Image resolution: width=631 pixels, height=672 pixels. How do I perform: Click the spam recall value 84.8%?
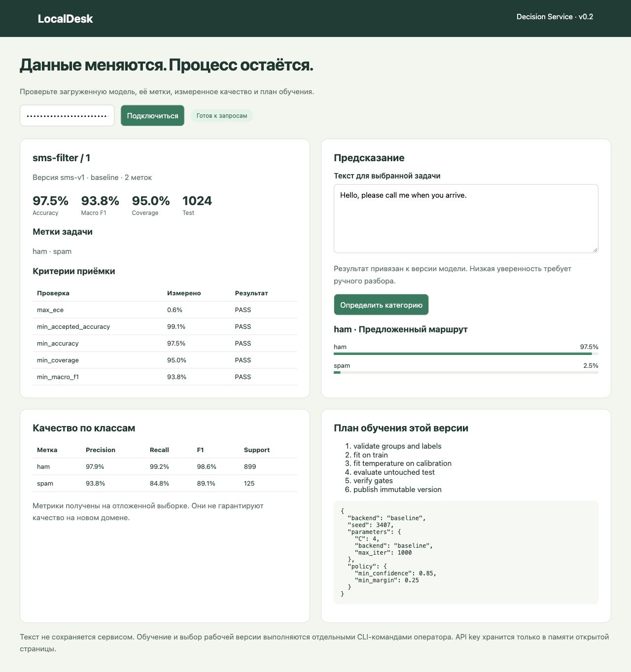[x=159, y=484]
